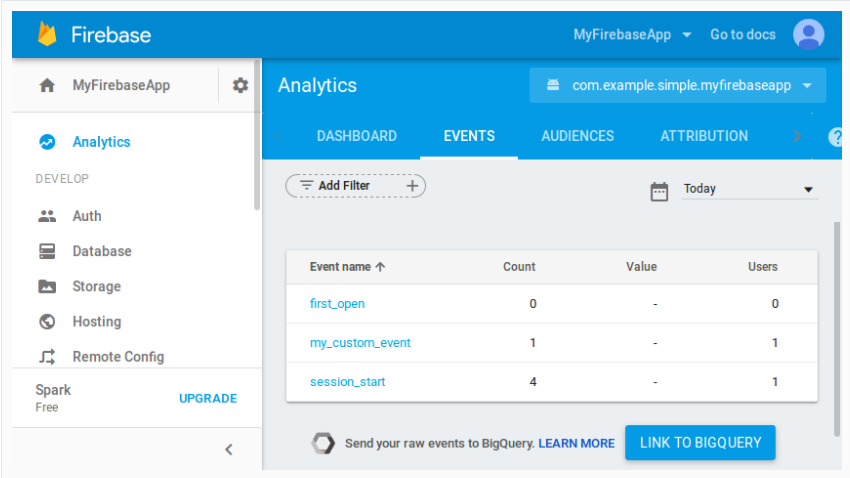Click the LEARN MORE link
The width and height of the screenshot is (850, 478).
pos(576,443)
